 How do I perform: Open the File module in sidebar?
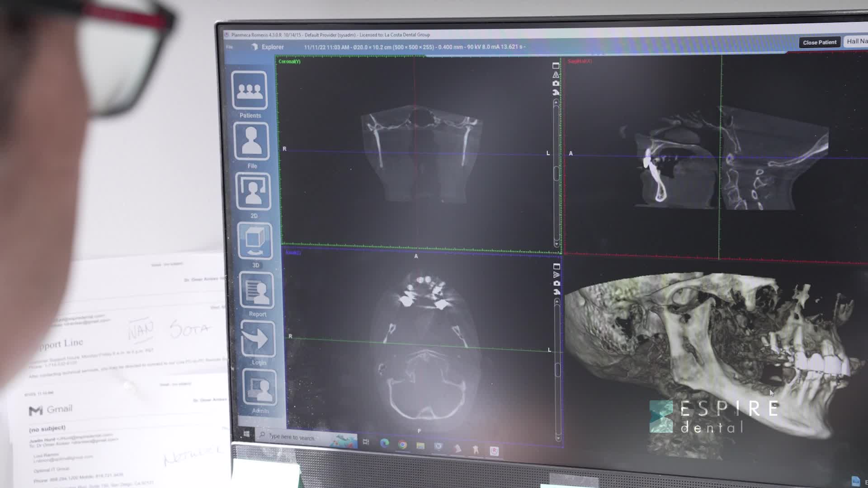point(251,141)
